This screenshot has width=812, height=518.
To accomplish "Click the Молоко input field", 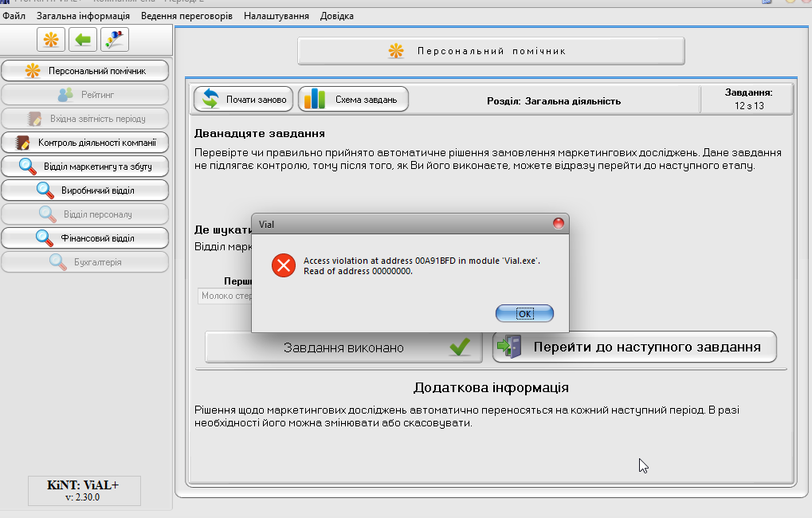I will coord(225,296).
